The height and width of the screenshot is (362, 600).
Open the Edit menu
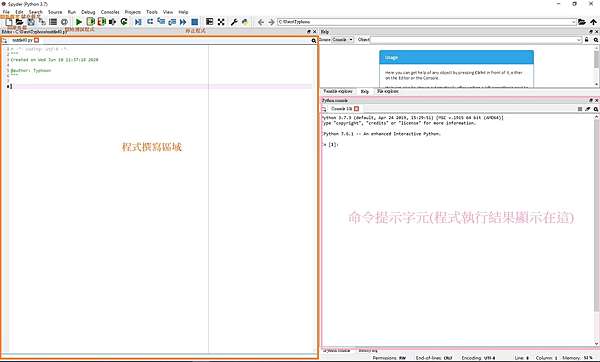coord(19,12)
